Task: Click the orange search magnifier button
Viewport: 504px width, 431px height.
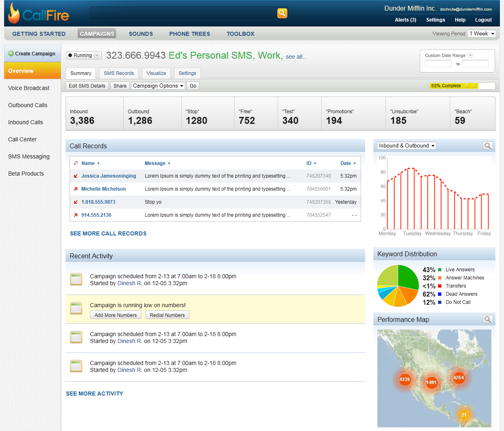Action: pos(282,13)
